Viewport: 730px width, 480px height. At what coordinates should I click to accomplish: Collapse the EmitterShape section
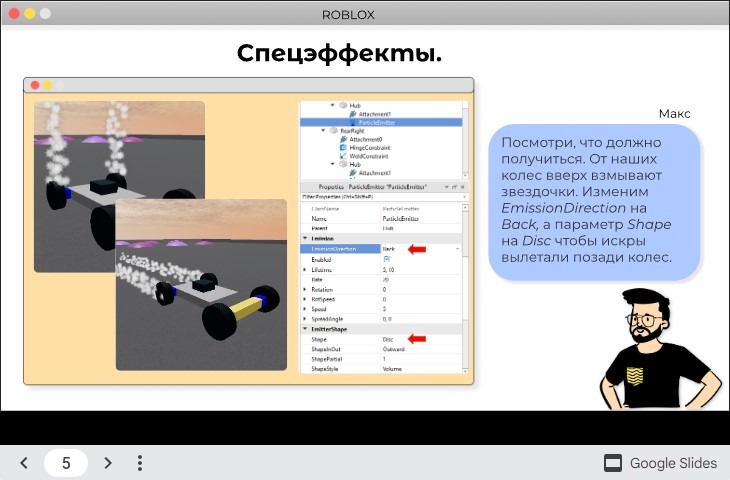[x=305, y=329]
